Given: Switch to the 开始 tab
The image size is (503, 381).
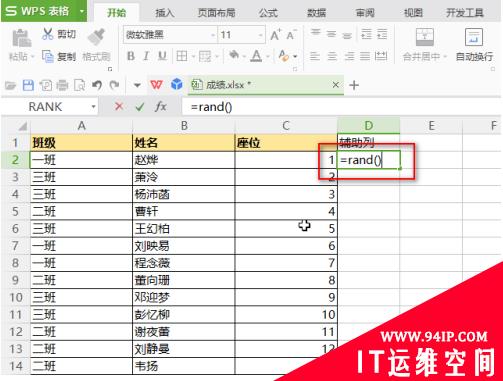Looking at the screenshot, I should (116, 13).
